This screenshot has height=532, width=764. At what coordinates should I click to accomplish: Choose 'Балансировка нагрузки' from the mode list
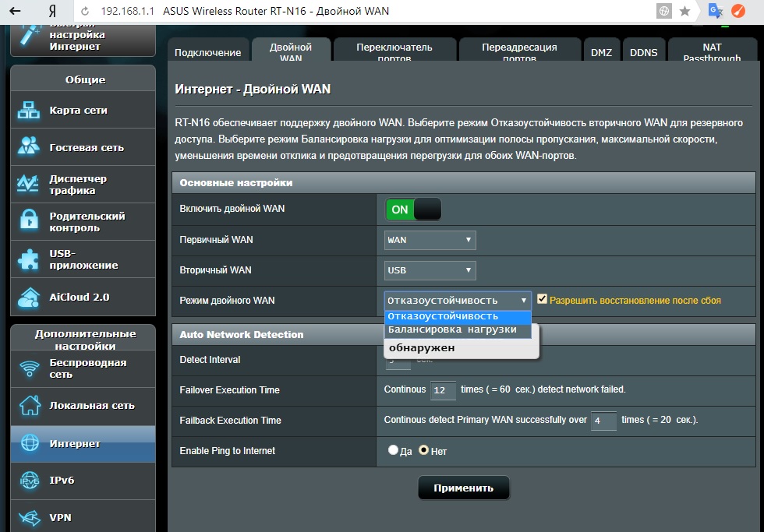coord(452,329)
